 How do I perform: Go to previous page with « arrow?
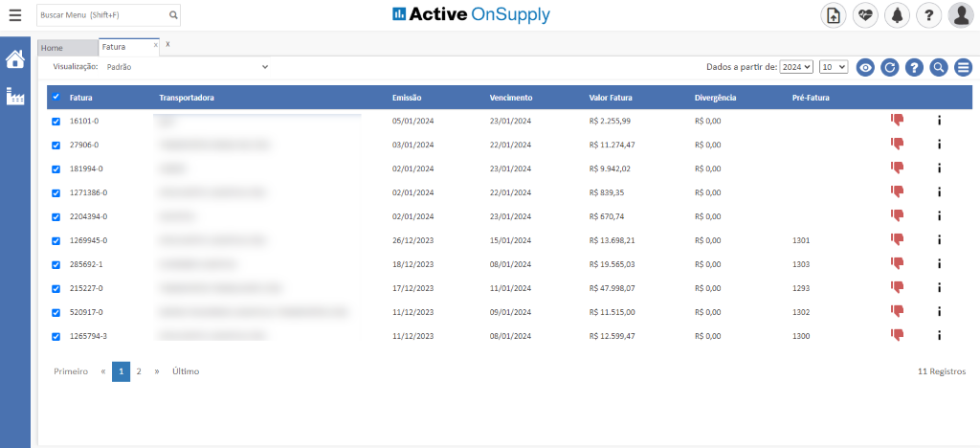103,371
